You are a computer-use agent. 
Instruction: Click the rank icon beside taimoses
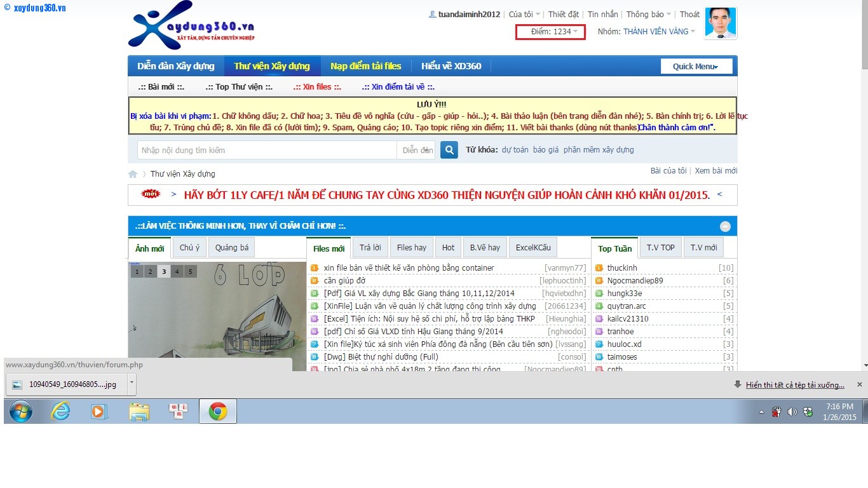pos(599,357)
